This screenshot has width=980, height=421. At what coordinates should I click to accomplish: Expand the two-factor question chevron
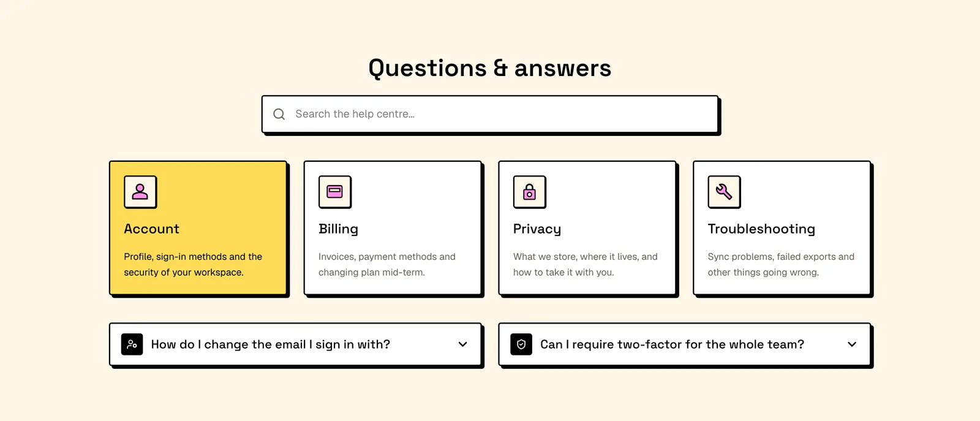coord(852,344)
